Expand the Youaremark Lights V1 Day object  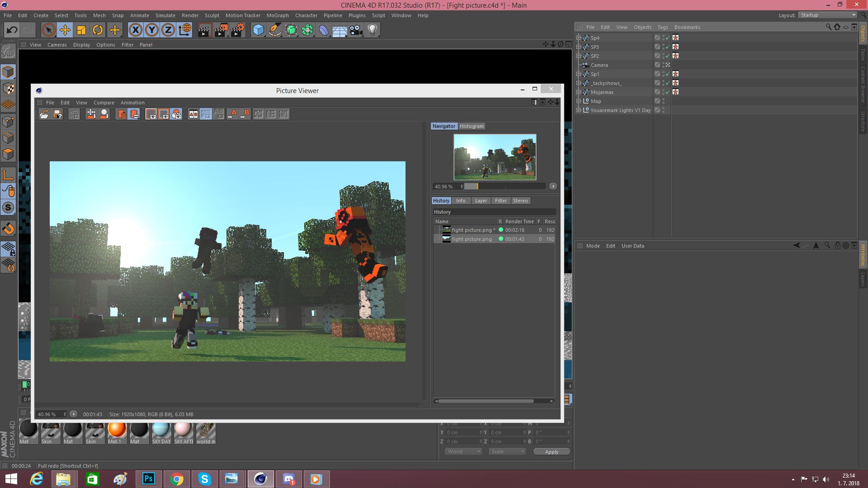[x=578, y=110]
